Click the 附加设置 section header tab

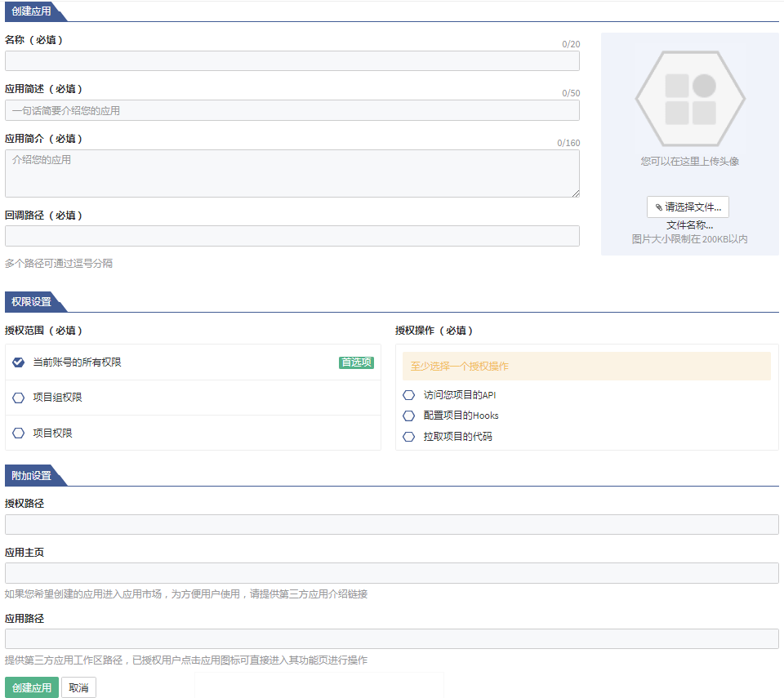[x=32, y=476]
